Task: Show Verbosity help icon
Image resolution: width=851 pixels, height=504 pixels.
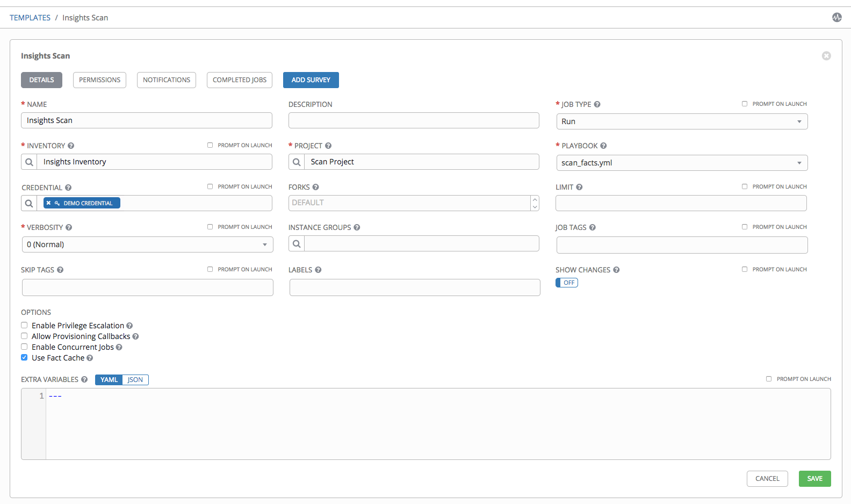Action: (x=69, y=227)
